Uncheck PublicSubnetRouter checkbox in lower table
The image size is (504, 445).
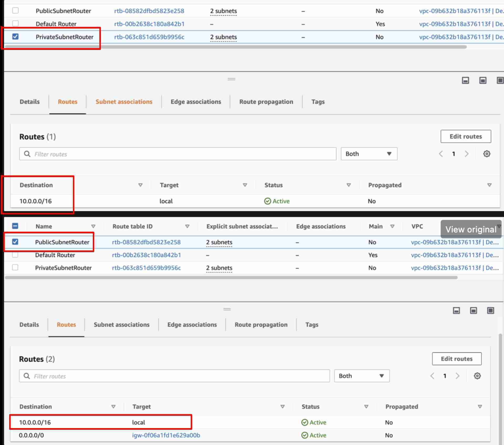[x=15, y=242]
